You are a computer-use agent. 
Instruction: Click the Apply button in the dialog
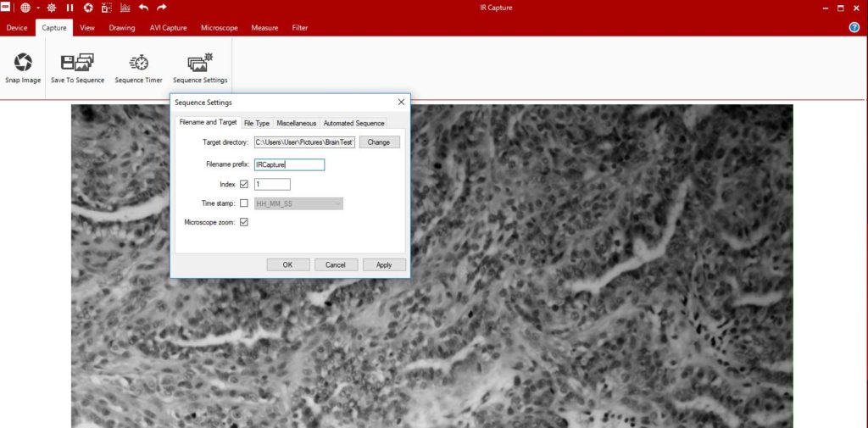pyautogui.click(x=384, y=264)
